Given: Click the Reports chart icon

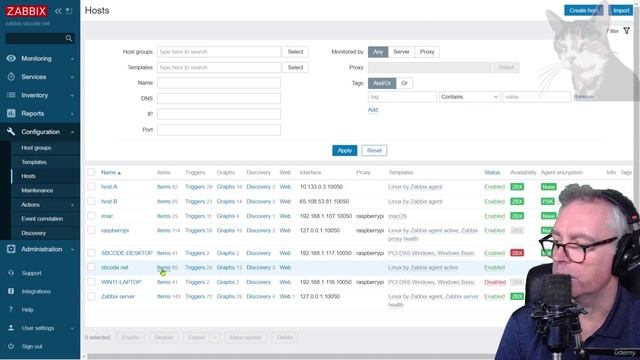Looking at the screenshot, I should point(11,113).
